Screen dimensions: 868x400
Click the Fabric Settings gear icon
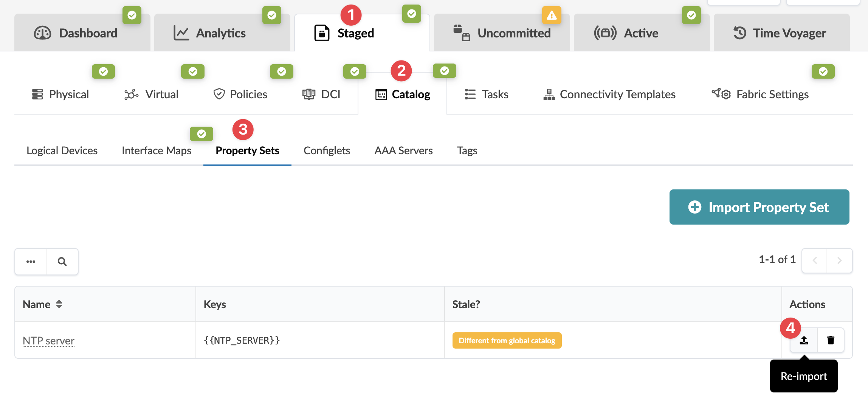(721, 94)
